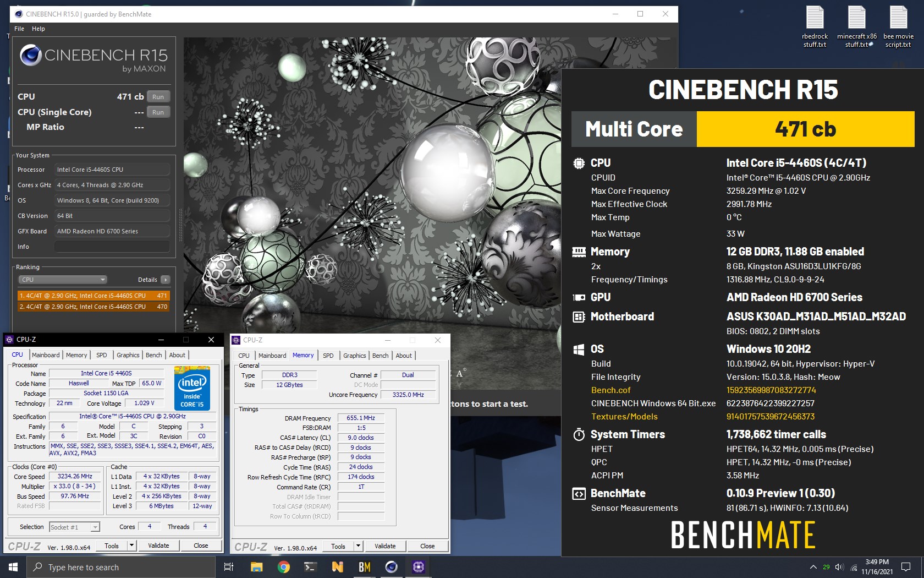Click Core Speed value 3234.26 MHz
The image size is (924, 578).
click(x=75, y=476)
